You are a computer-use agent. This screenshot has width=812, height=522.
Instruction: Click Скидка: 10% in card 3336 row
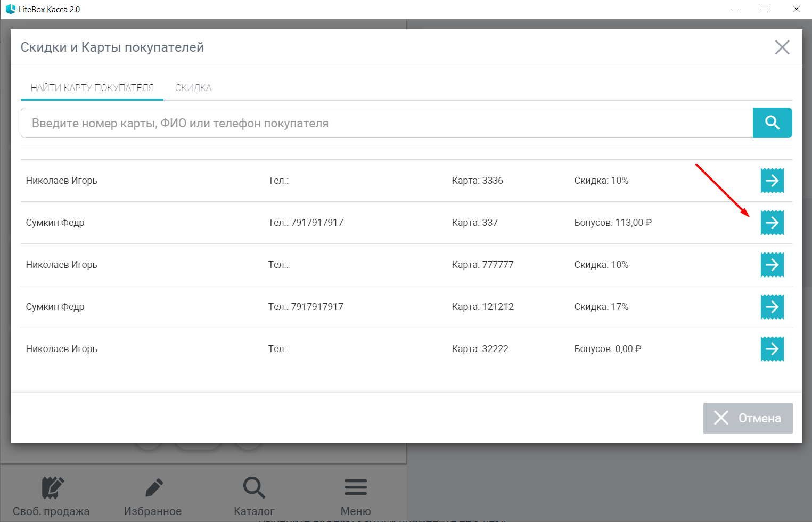tap(601, 181)
